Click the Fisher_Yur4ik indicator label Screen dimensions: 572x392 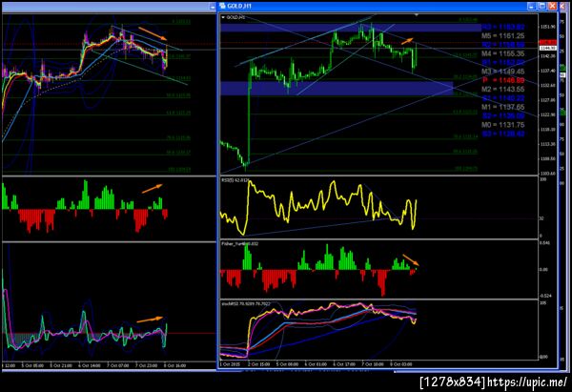pyautogui.click(x=239, y=243)
